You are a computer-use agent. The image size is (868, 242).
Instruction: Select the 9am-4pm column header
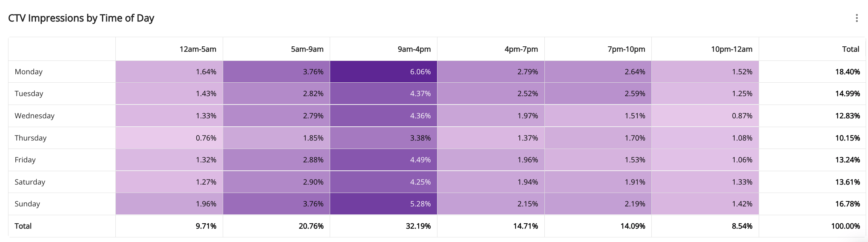414,49
